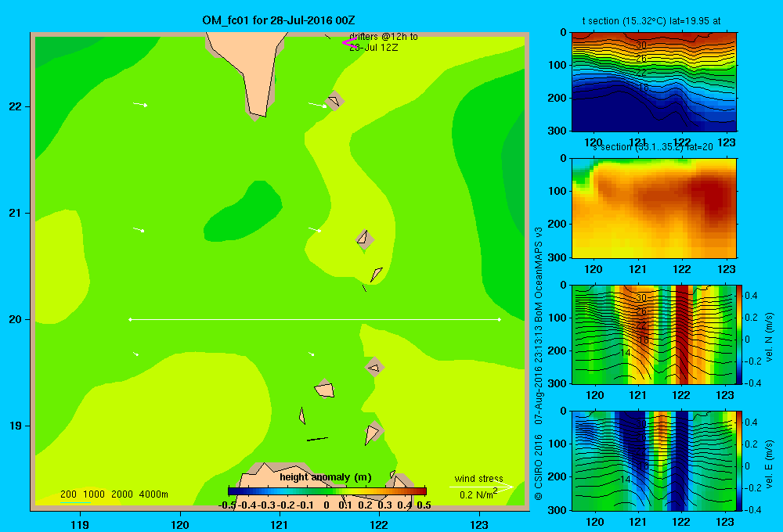783x532 pixels.
Task: Click the "0.2 N/m" wind stress value
Action: pyautogui.click(x=475, y=495)
